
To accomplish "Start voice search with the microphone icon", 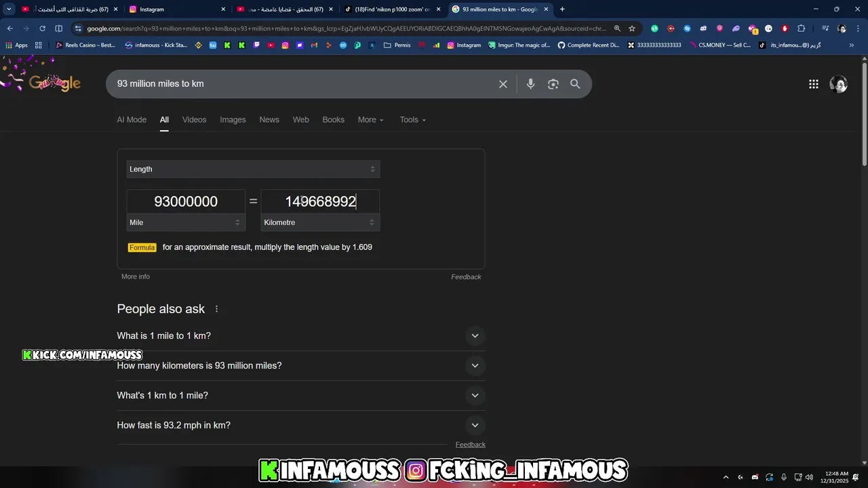I will point(531,84).
